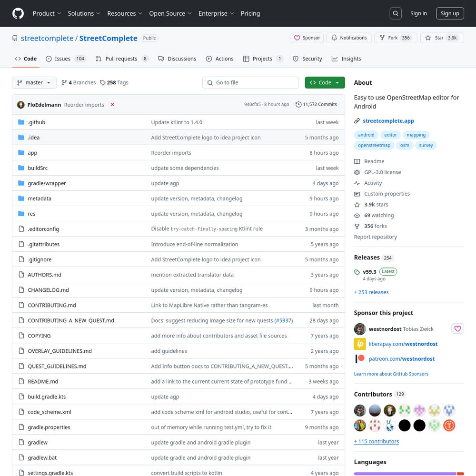The width and height of the screenshot is (476, 476).
Task: Click the Notifications bell button
Action: (x=349, y=38)
